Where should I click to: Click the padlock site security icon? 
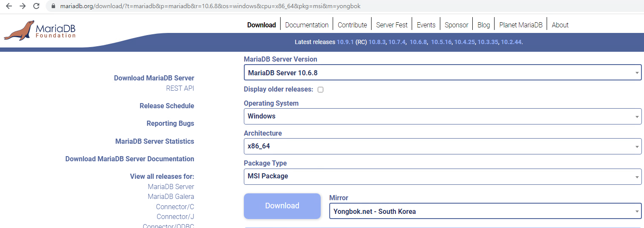click(x=53, y=6)
